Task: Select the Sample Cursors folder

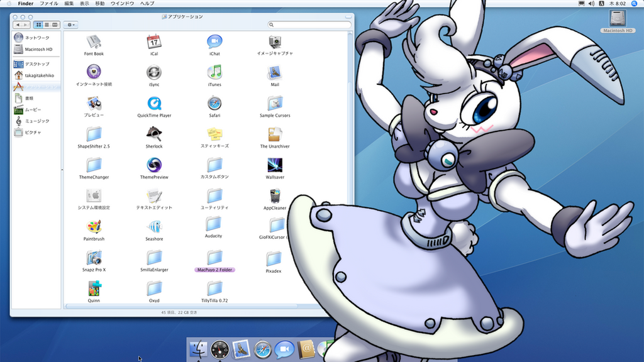Action: tap(275, 104)
